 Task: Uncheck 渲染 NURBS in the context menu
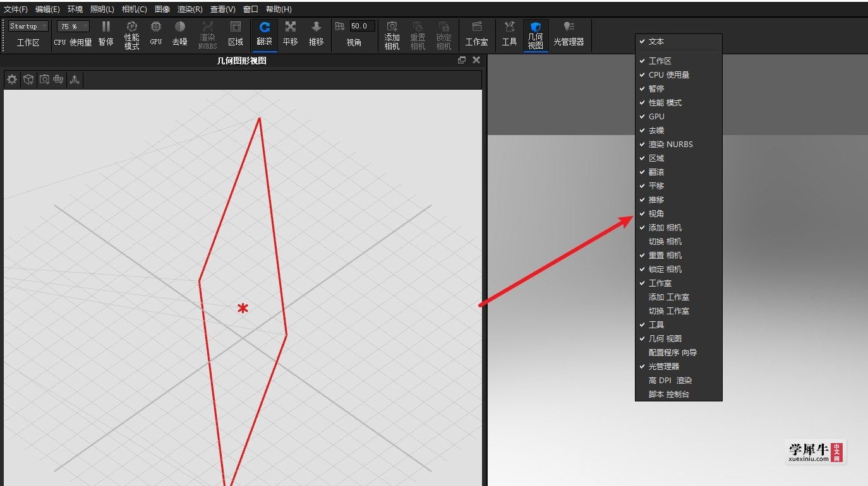(x=678, y=144)
